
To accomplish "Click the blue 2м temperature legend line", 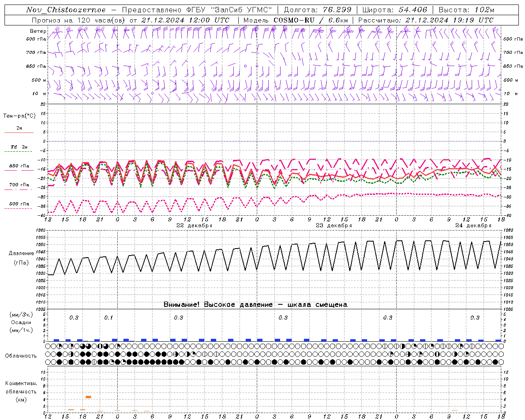I will pyautogui.click(x=19, y=132).
